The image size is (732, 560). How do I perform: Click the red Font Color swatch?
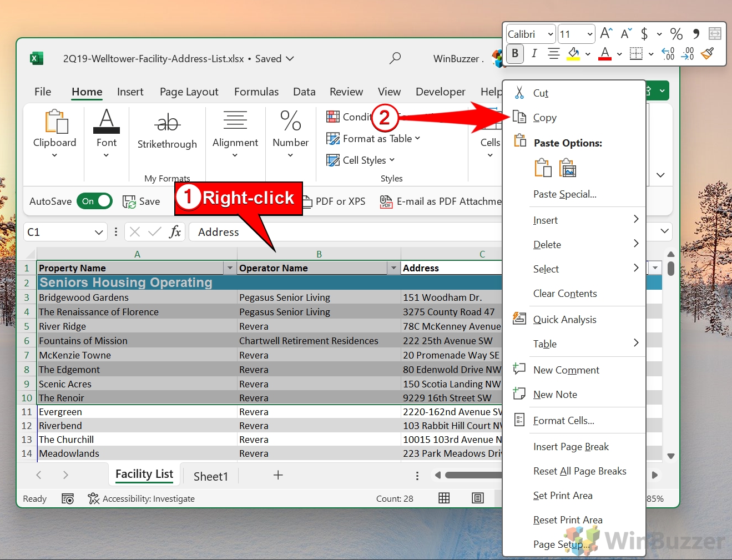click(604, 54)
